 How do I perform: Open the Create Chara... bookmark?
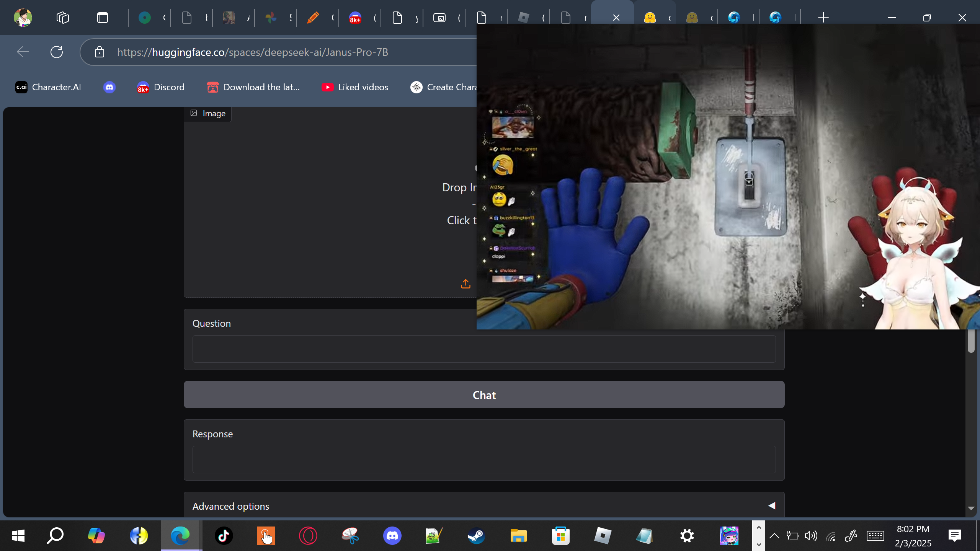tap(443, 87)
